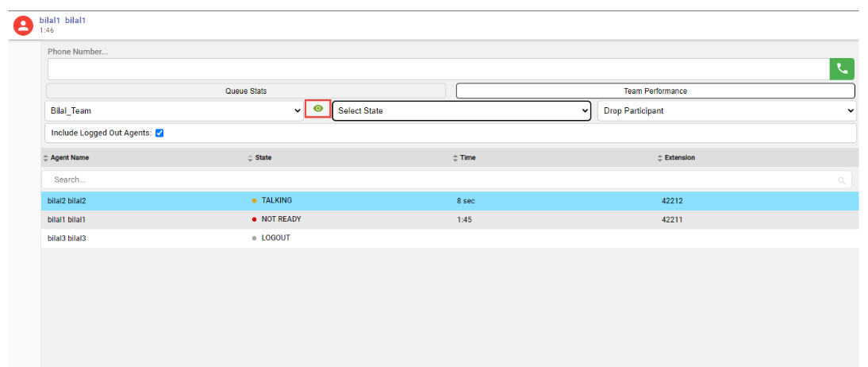Click the agent Search input field
This screenshot has width=868, height=367.
[438, 180]
